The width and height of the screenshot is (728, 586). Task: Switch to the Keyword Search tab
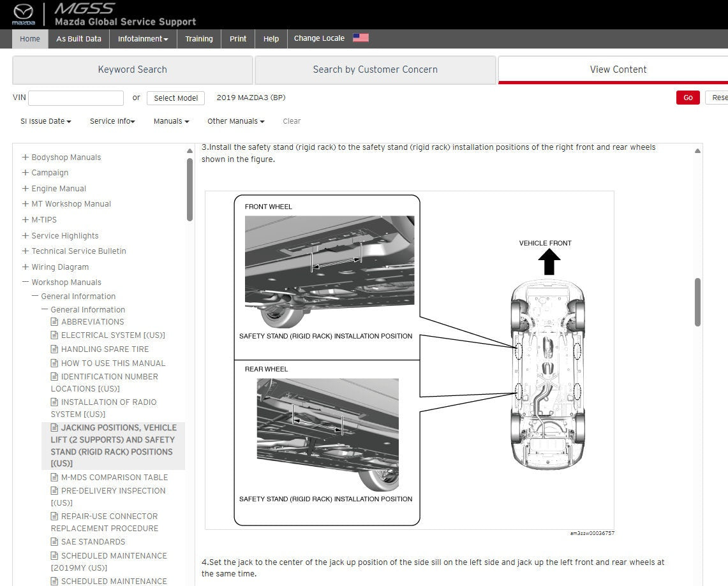pos(132,70)
